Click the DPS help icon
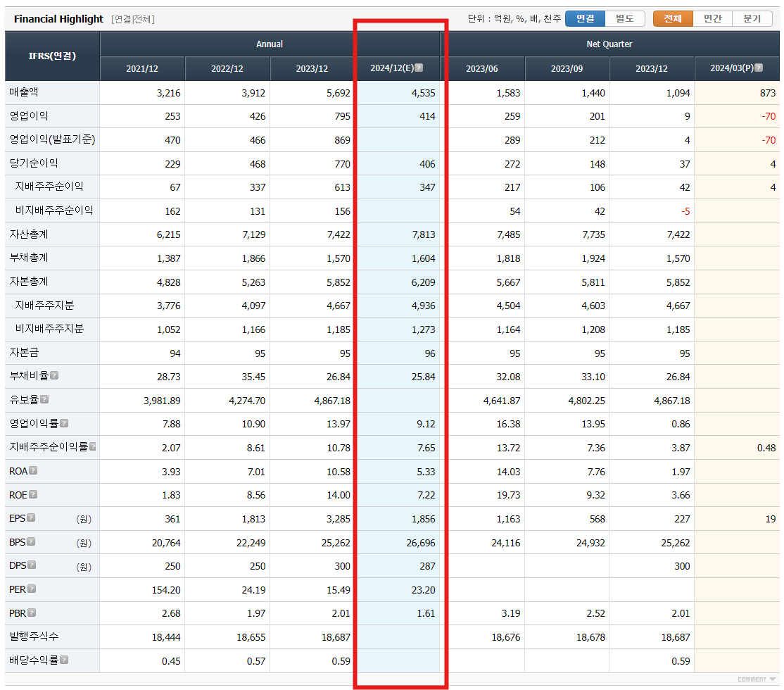Viewport: 784px width, 690px height. pos(32,565)
